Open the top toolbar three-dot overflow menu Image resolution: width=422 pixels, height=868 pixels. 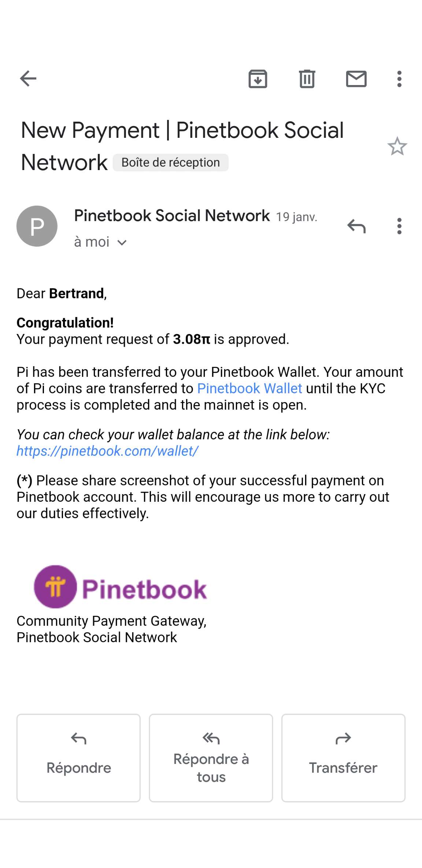click(399, 79)
